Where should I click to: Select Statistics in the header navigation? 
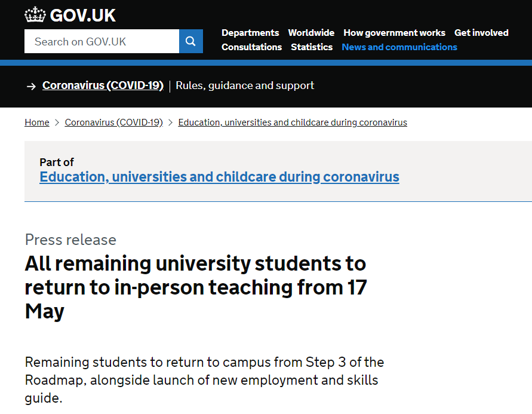pyautogui.click(x=312, y=47)
